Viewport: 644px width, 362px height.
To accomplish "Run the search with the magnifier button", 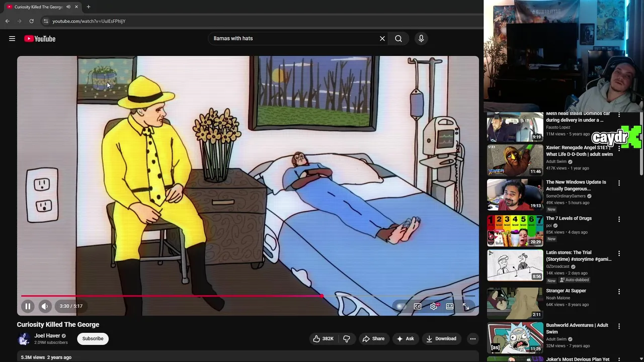I will coord(398,38).
